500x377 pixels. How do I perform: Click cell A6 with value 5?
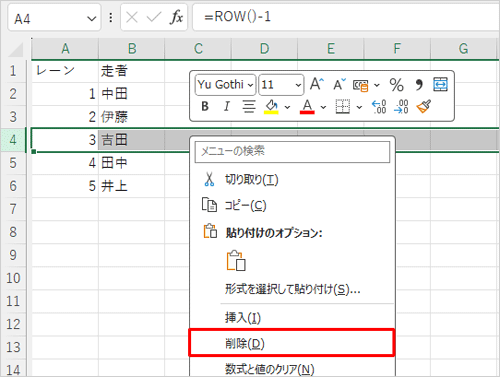65,186
